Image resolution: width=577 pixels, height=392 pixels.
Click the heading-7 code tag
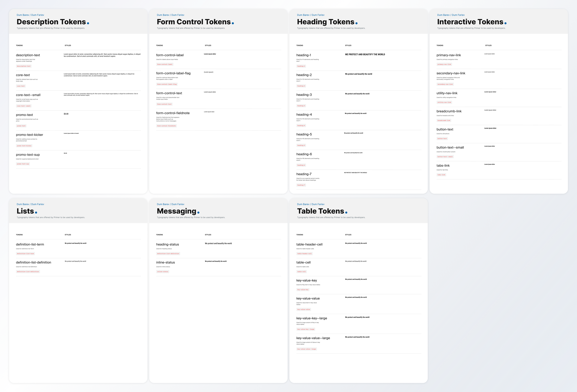tap(301, 185)
